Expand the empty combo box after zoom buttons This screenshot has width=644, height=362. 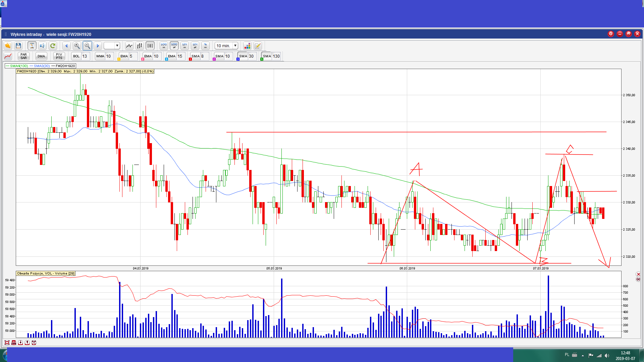(x=117, y=46)
